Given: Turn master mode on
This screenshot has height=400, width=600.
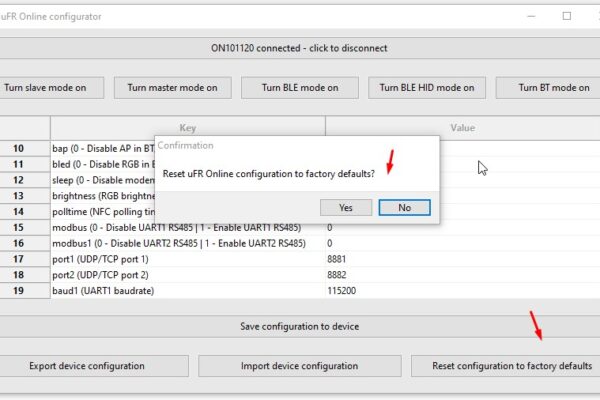Looking at the screenshot, I should click(x=173, y=88).
